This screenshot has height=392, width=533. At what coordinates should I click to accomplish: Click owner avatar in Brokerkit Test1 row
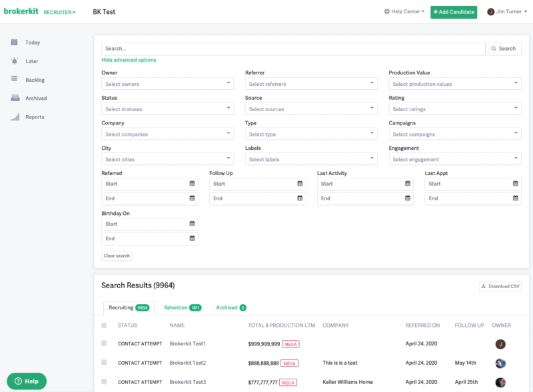point(500,344)
